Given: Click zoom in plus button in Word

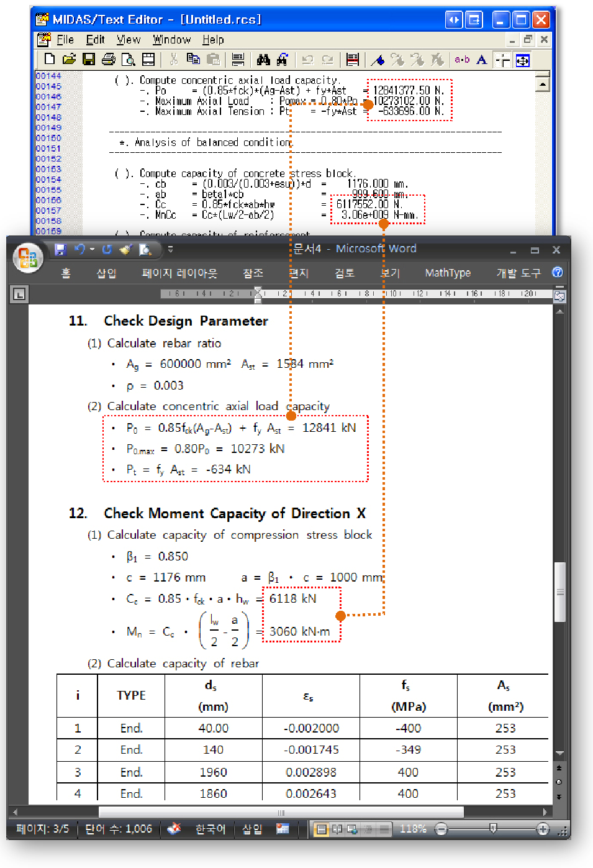Looking at the screenshot, I should coord(543,829).
